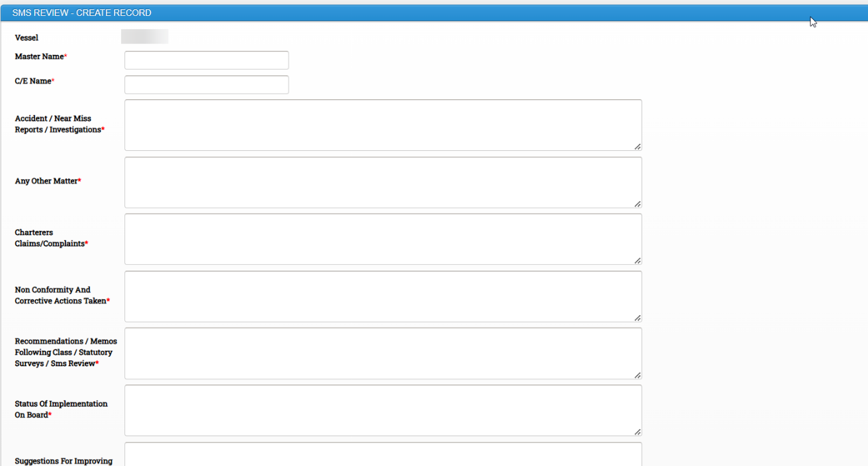Click the Accident / Near Miss Reports textarea
The width and height of the screenshot is (868, 466).
point(383,125)
